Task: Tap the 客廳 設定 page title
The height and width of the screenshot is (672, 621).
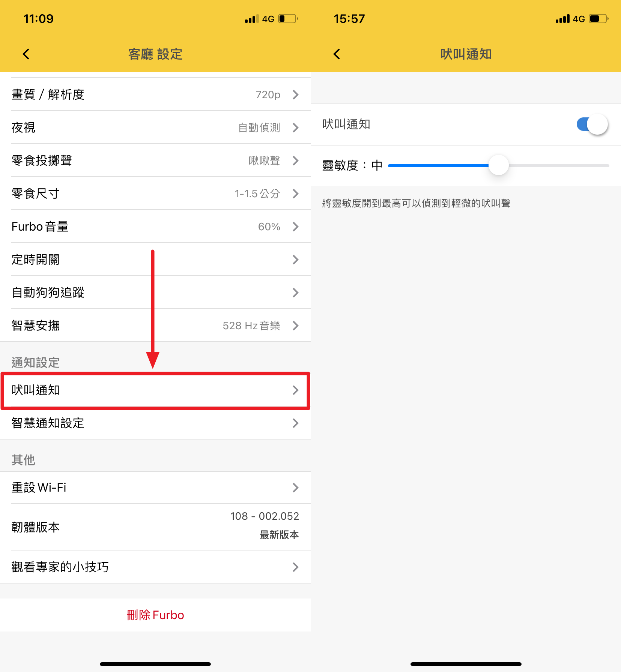Action: point(155,54)
